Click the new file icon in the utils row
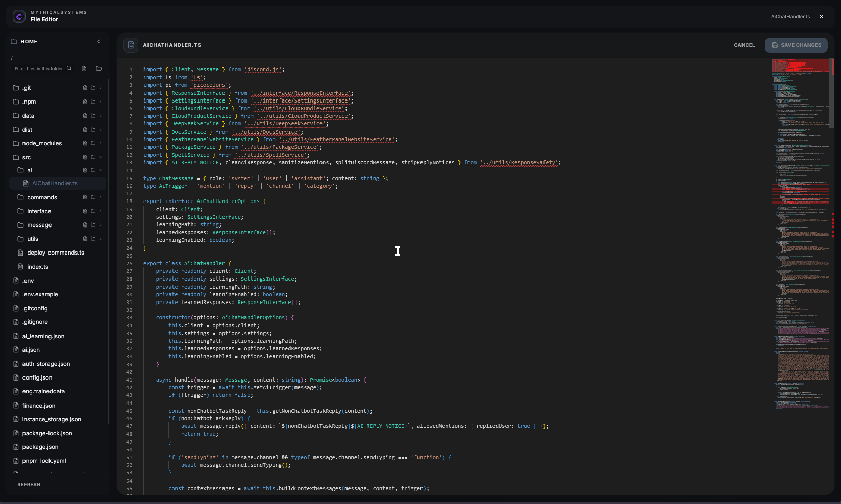841x504 pixels. pos(85,239)
